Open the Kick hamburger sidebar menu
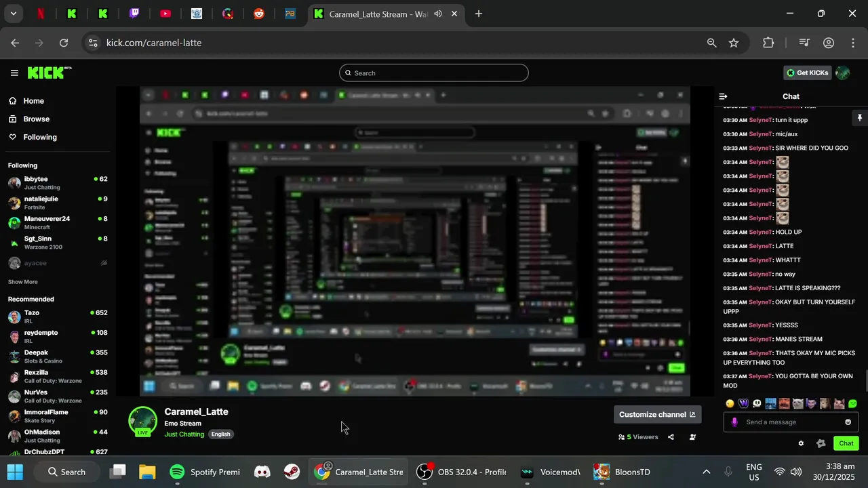Screen dimensions: 868x488 pos(14,73)
